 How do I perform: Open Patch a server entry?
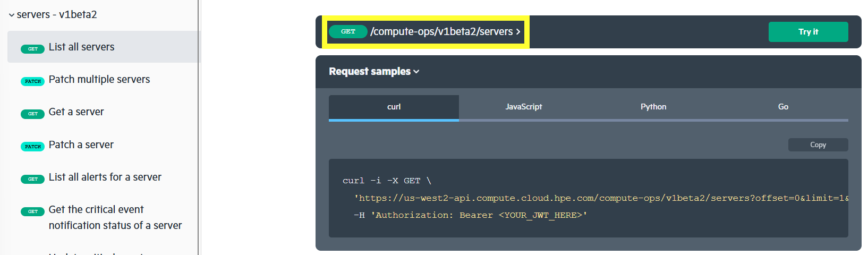pos(81,144)
